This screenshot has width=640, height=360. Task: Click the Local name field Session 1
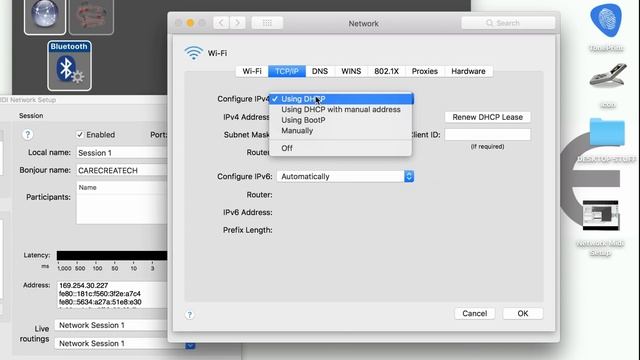[122, 153]
